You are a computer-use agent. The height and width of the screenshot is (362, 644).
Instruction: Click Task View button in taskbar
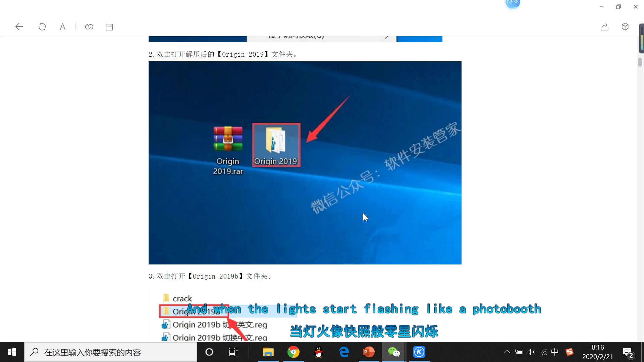tap(233, 352)
